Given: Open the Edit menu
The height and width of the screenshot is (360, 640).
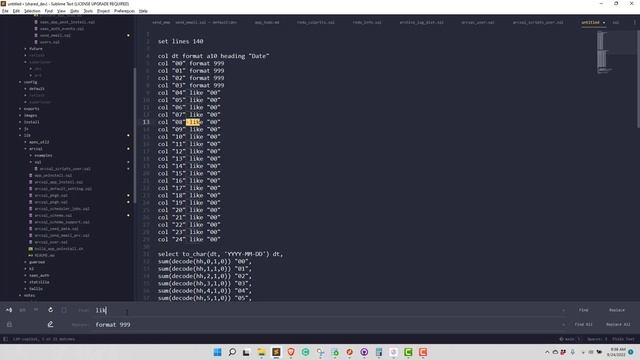Looking at the screenshot, I should coord(16,11).
